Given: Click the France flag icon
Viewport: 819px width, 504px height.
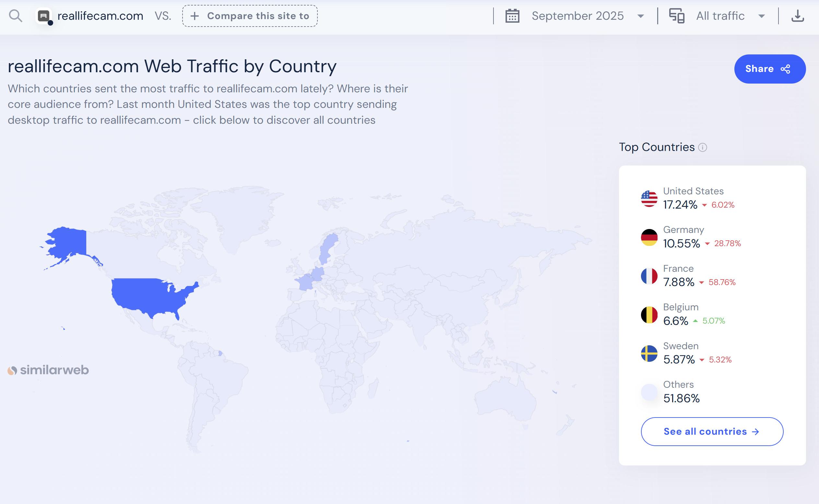Looking at the screenshot, I should [x=649, y=276].
